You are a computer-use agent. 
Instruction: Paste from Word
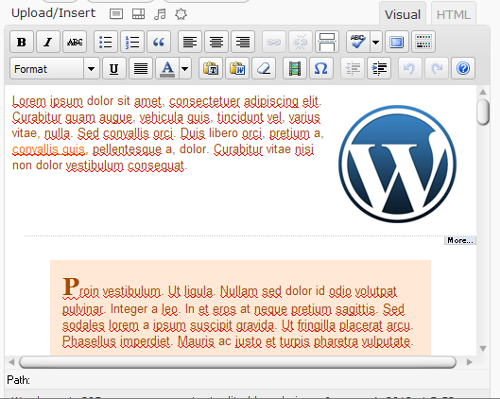[x=237, y=69]
